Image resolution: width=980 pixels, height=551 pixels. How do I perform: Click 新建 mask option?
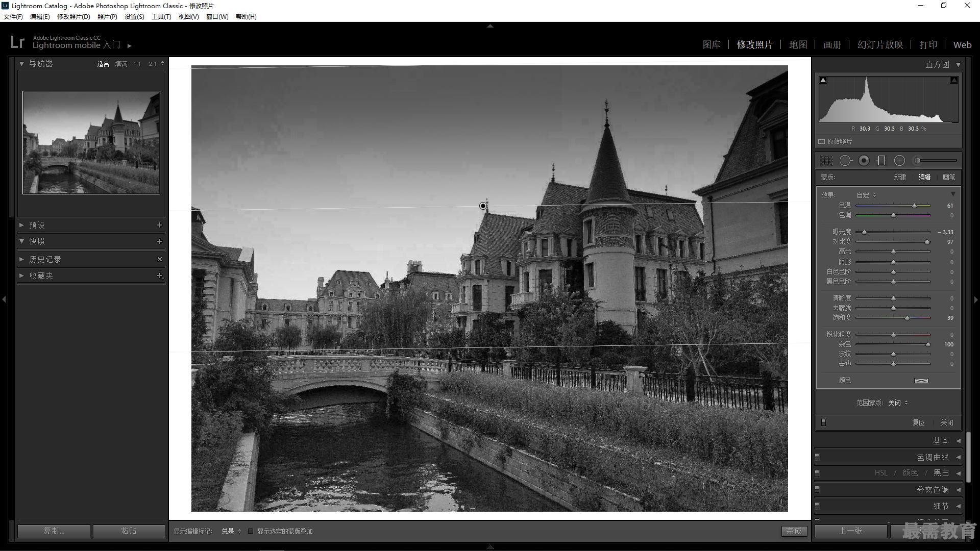900,177
